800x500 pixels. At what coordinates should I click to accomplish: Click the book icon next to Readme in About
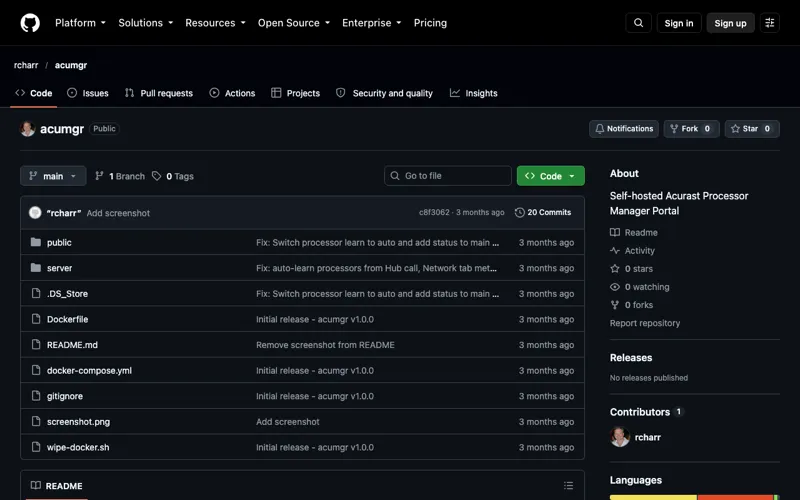(615, 232)
